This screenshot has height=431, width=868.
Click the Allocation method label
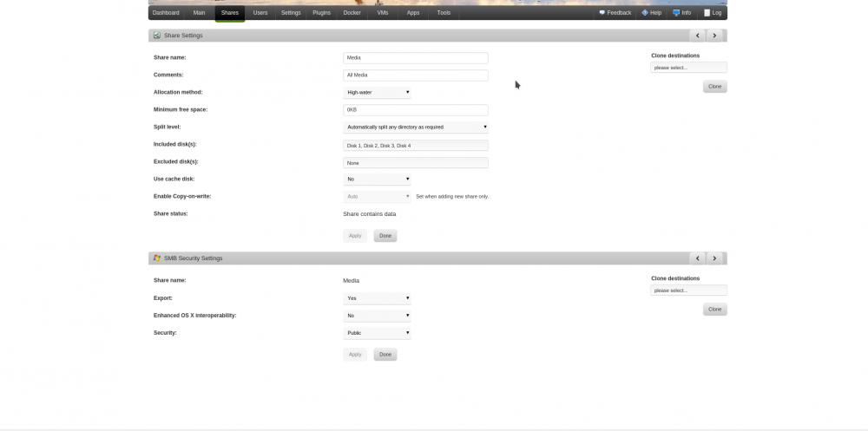[x=178, y=93]
